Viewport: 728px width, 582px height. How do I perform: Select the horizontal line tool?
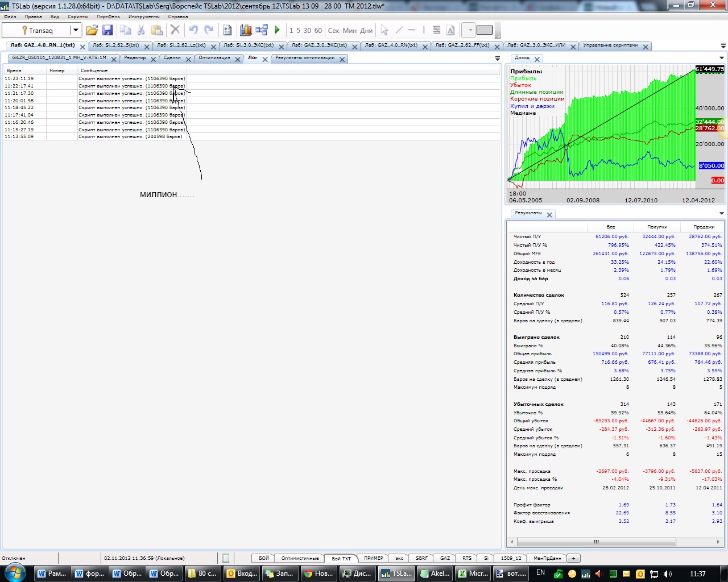click(411, 30)
